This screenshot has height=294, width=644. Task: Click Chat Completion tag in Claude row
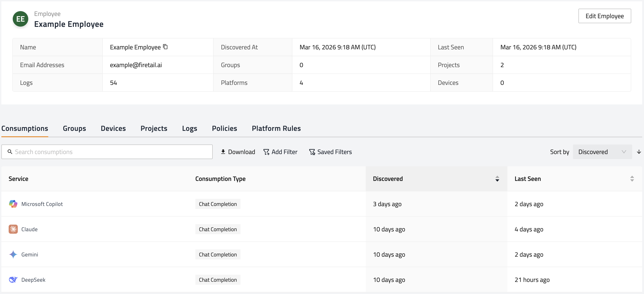click(x=217, y=229)
